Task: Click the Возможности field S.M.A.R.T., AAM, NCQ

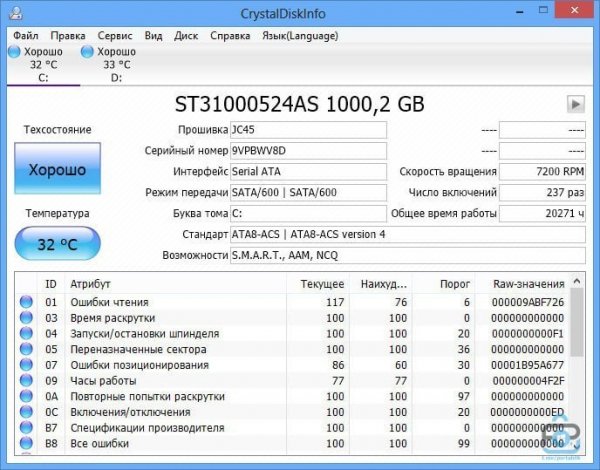Action: (408, 255)
